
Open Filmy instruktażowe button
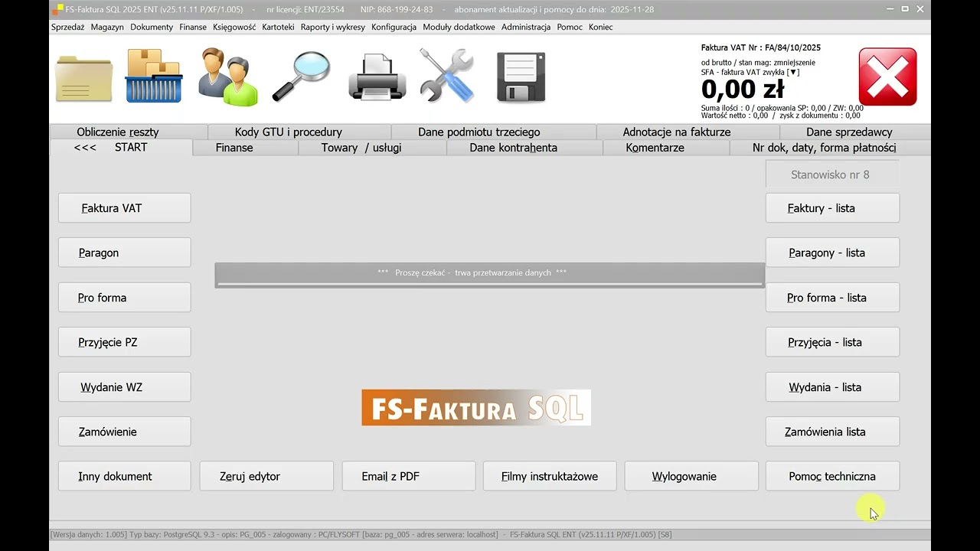[550, 476]
